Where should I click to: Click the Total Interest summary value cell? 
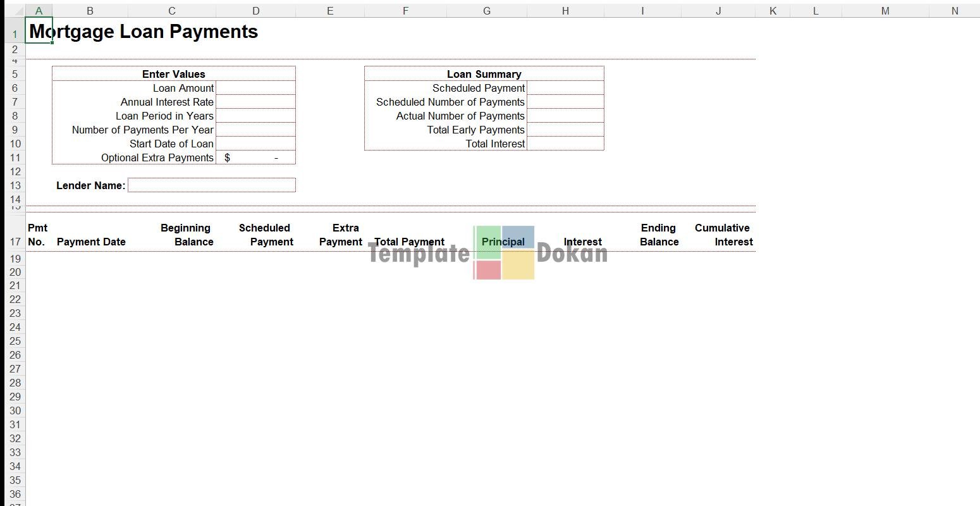tap(565, 144)
